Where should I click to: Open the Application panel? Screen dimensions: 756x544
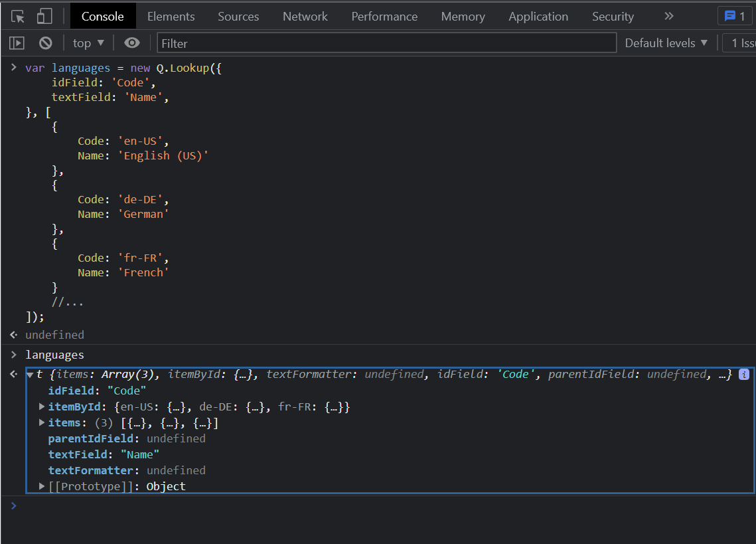pyautogui.click(x=538, y=16)
